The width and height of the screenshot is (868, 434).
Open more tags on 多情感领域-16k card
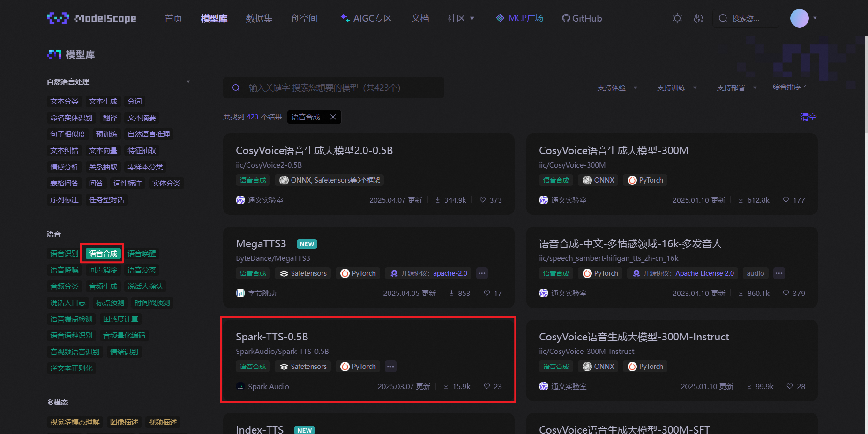779,273
